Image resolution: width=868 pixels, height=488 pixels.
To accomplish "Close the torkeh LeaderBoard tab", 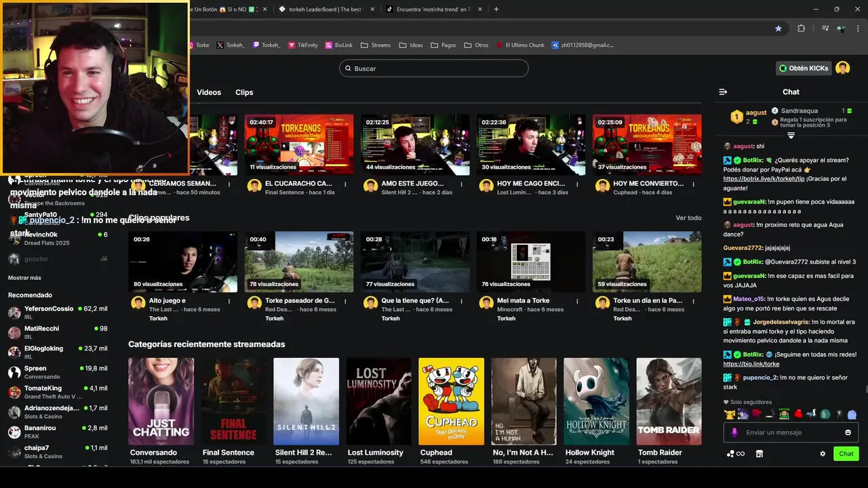I will point(372,9).
